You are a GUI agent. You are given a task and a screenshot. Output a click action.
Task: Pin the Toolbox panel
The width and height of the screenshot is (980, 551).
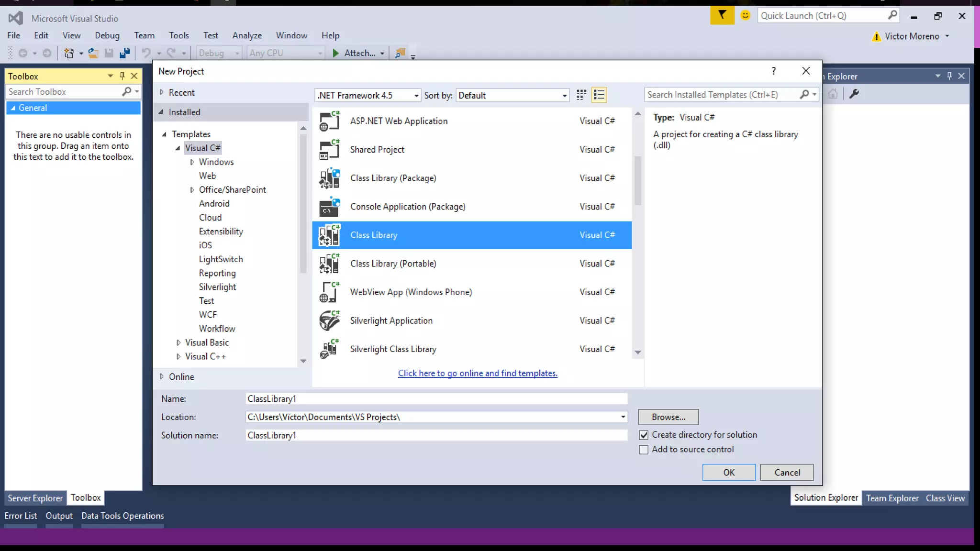click(122, 76)
